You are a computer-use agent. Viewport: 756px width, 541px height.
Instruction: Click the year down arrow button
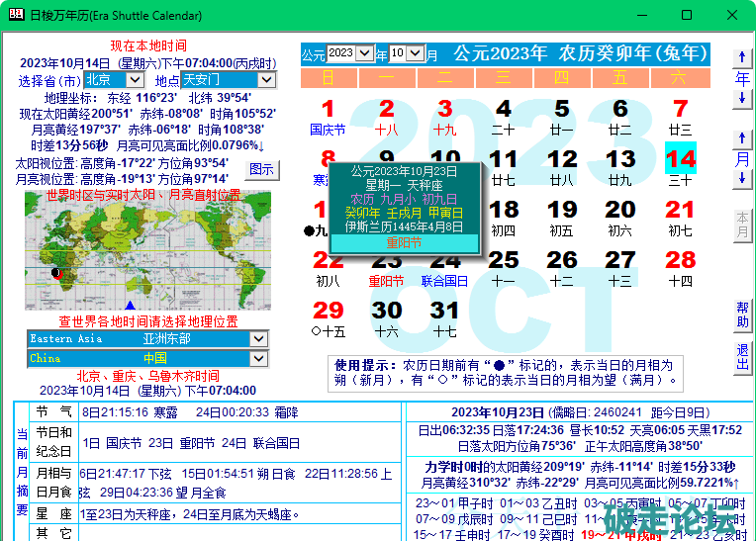tap(741, 98)
